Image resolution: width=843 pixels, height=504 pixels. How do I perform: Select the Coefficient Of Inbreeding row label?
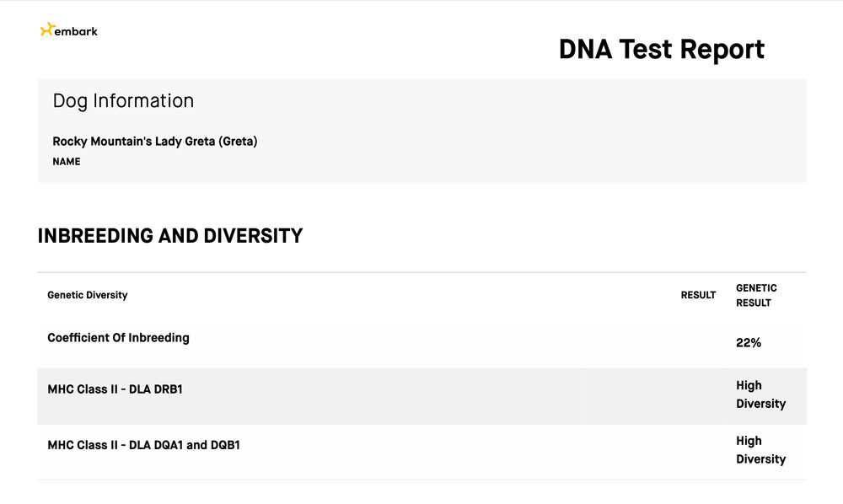tap(118, 338)
